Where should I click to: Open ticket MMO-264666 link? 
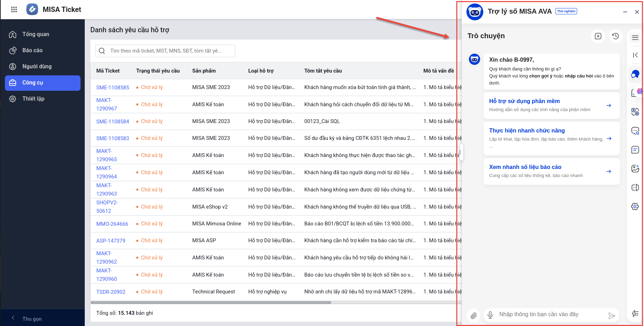pyautogui.click(x=112, y=224)
